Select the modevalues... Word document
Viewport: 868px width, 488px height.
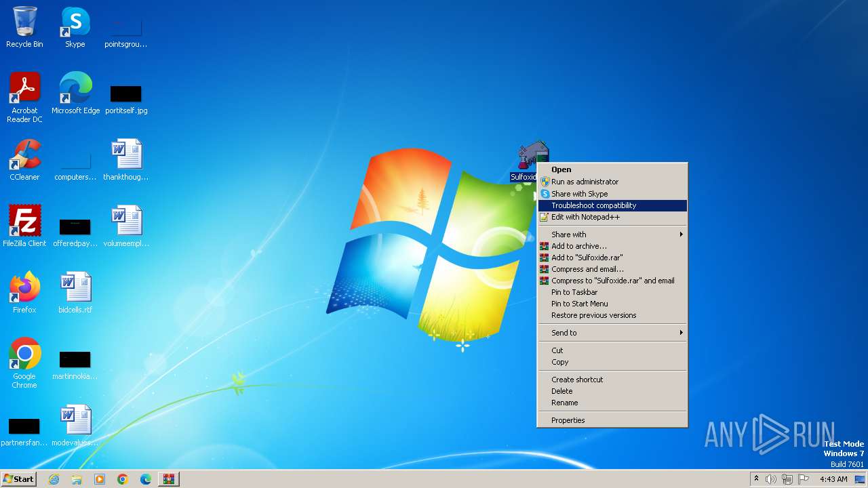(x=75, y=426)
